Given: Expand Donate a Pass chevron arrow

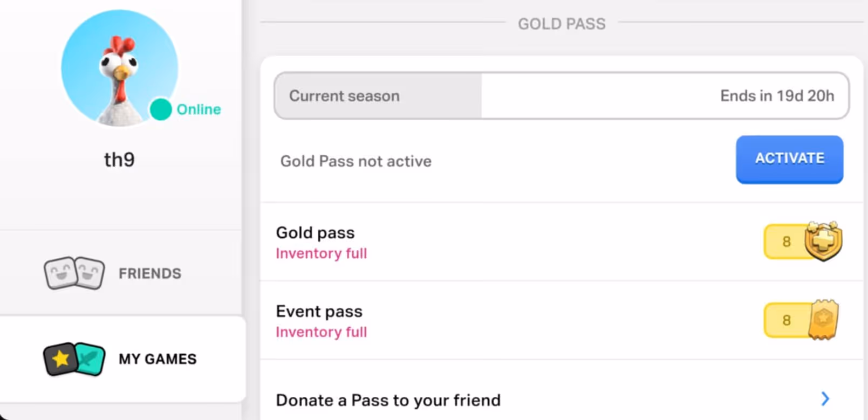Looking at the screenshot, I should (825, 399).
